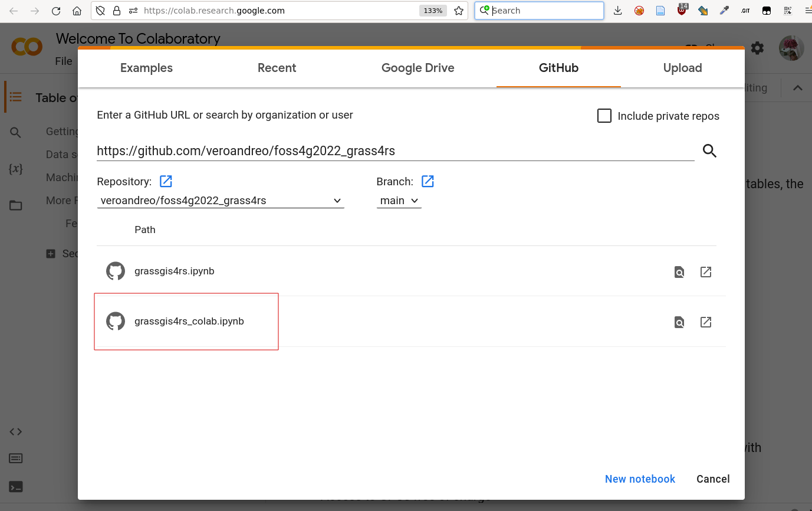Click the lock site-info icon
The height and width of the screenshot is (511, 812).
tap(117, 11)
